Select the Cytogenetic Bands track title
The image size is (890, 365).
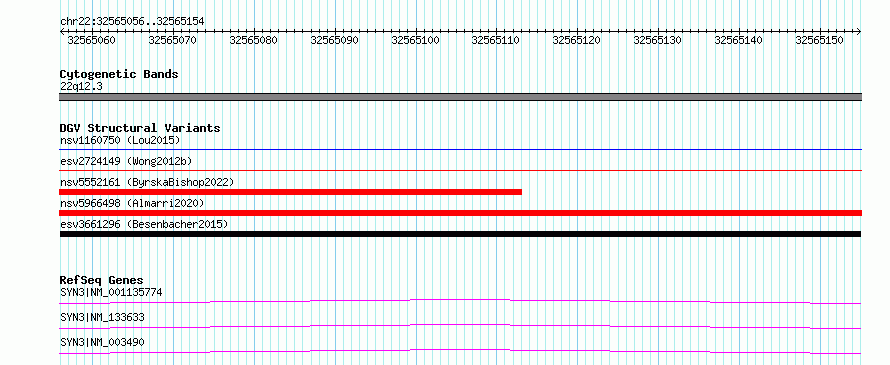point(119,74)
